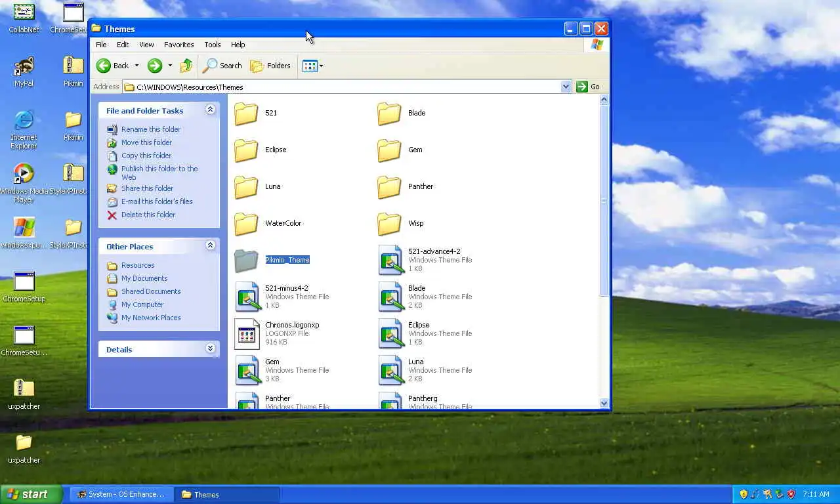The width and height of the screenshot is (840, 504).
Task: Select the Gem Windows Theme File icon
Action: (247, 371)
